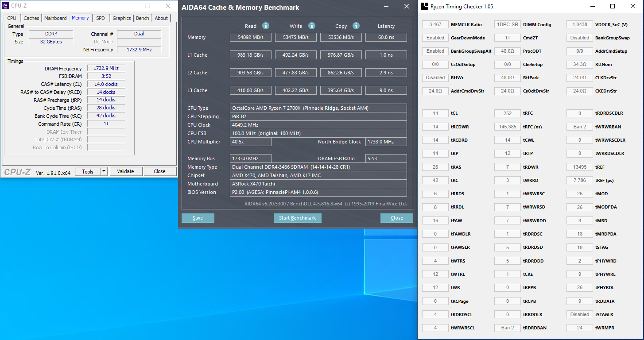This screenshot has width=644, height=340.
Task: Click the North Bridge Clock 1733.0 MHz field
Action: pos(386,142)
